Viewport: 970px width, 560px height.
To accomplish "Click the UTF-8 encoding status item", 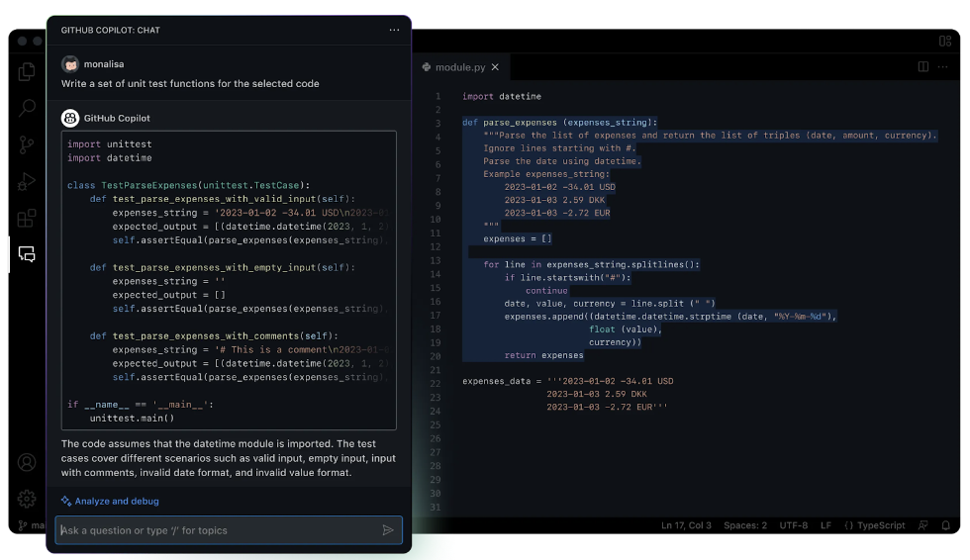I will [x=794, y=525].
